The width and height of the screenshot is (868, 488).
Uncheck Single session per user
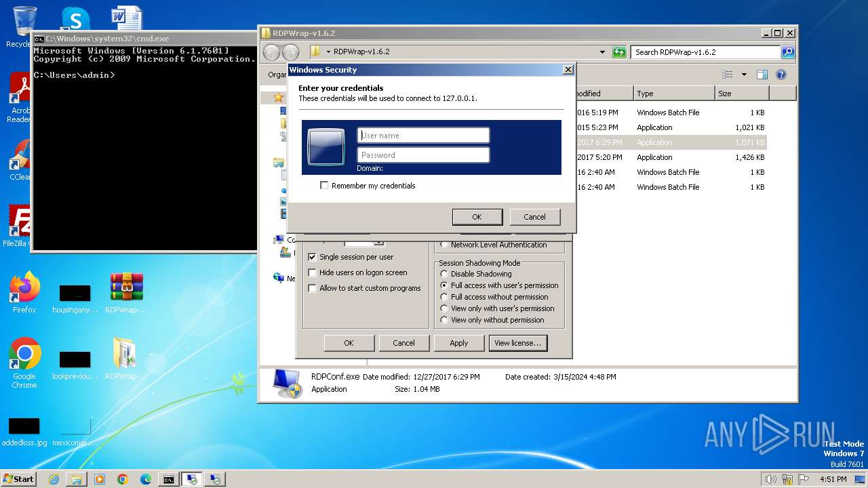pos(312,257)
